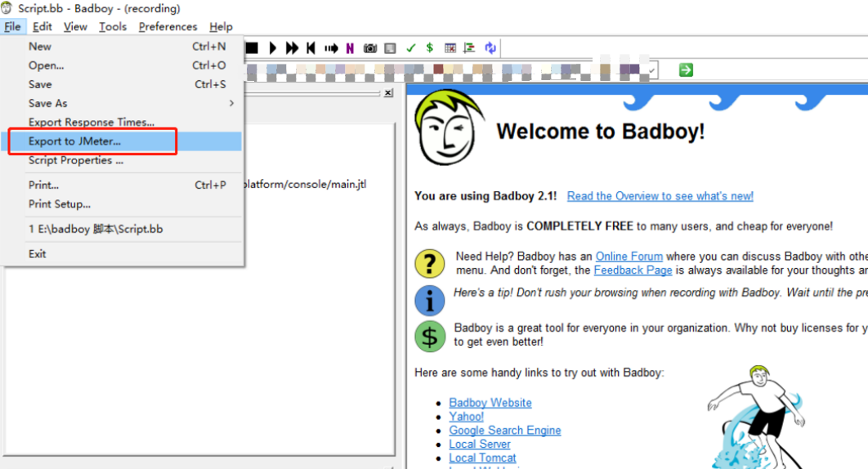Open Script Properties ... entry

(122, 160)
